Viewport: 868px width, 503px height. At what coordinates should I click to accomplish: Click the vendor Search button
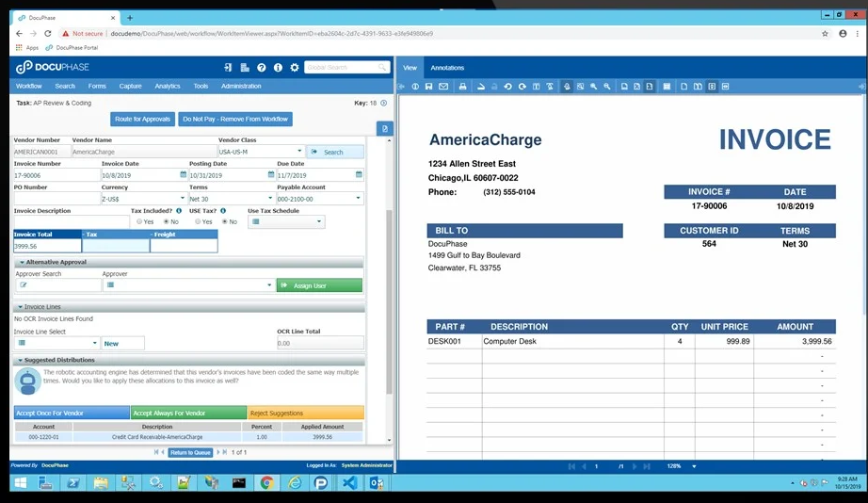[335, 152]
